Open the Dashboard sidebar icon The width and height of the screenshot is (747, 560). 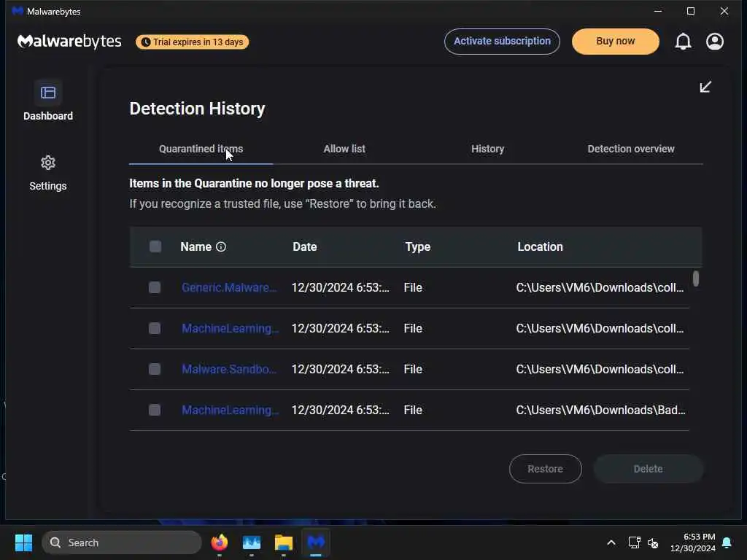point(48,93)
